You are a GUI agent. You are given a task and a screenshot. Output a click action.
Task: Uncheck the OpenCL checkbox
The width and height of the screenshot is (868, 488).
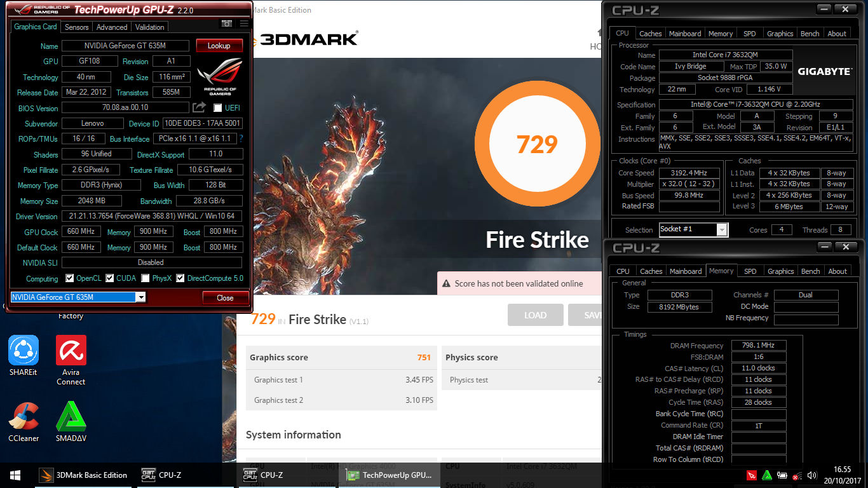pos(70,278)
